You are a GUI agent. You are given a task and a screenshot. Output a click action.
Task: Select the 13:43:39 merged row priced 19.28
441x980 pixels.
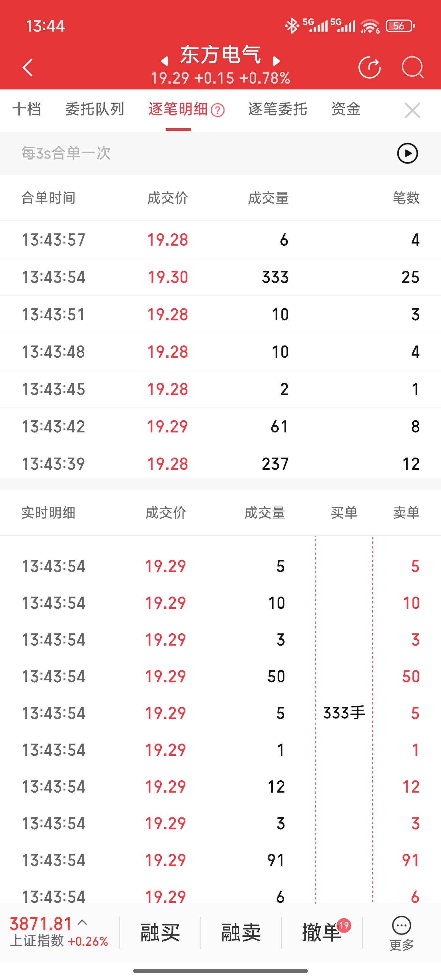(220, 464)
